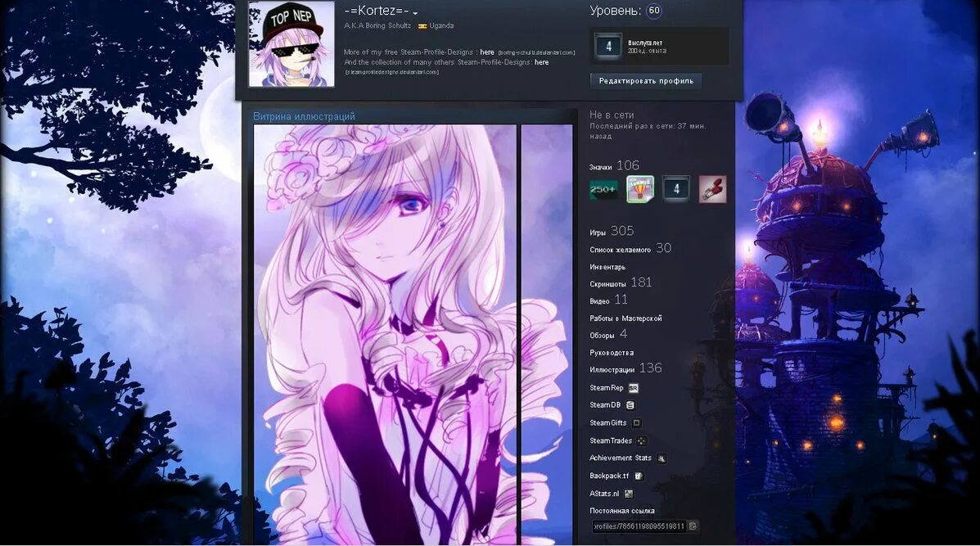This screenshot has width=980, height=546.
Task: Open the years of service badge in header
Action: 608,46
